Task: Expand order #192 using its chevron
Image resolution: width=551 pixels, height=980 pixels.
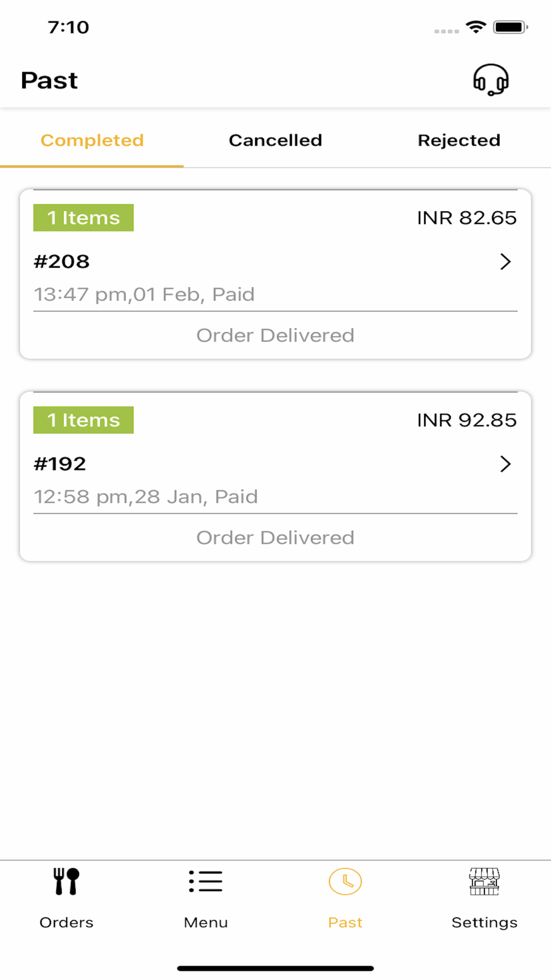Action: pos(505,464)
